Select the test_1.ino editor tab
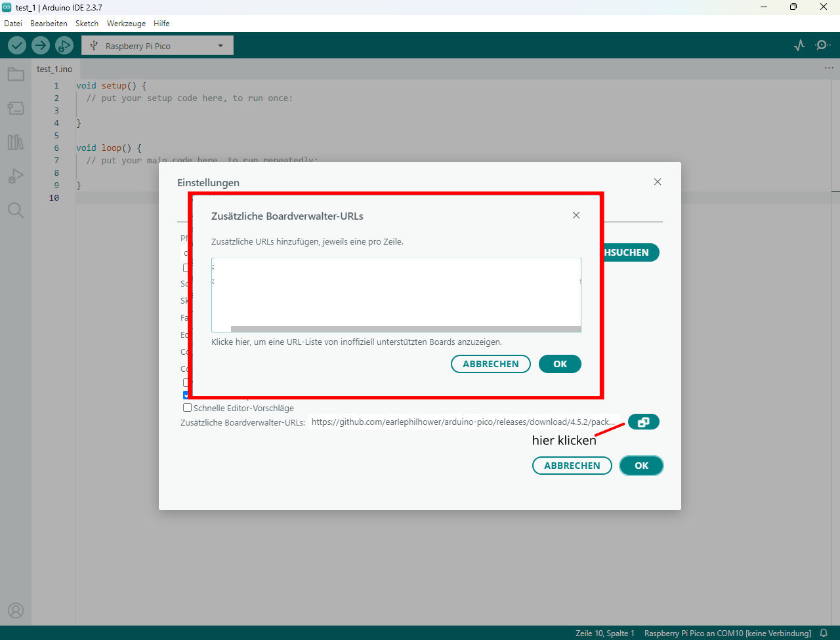Screen dimensions: 840x640 [54, 69]
